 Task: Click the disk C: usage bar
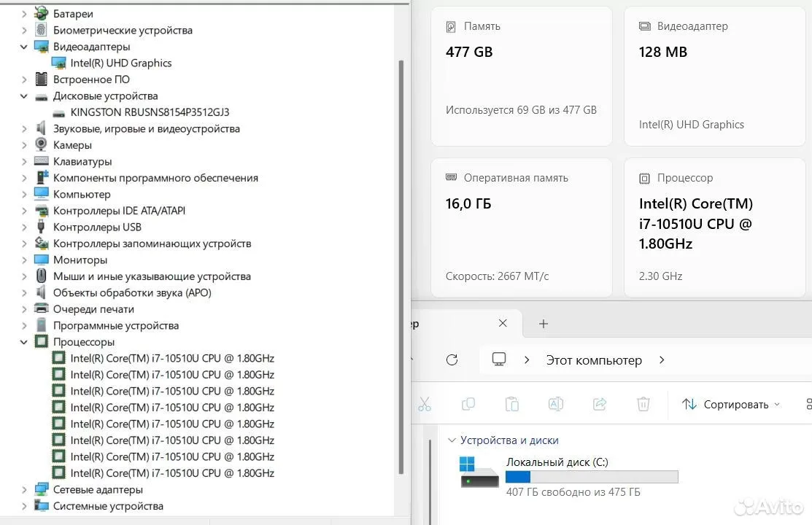(592, 477)
